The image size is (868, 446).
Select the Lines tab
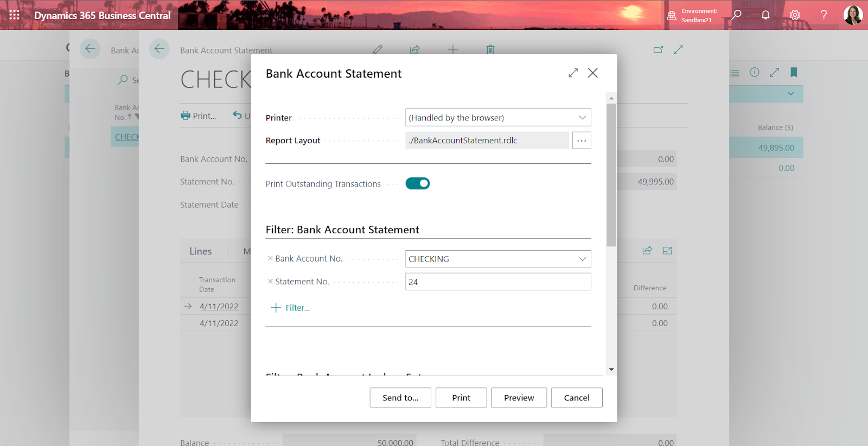(201, 251)
